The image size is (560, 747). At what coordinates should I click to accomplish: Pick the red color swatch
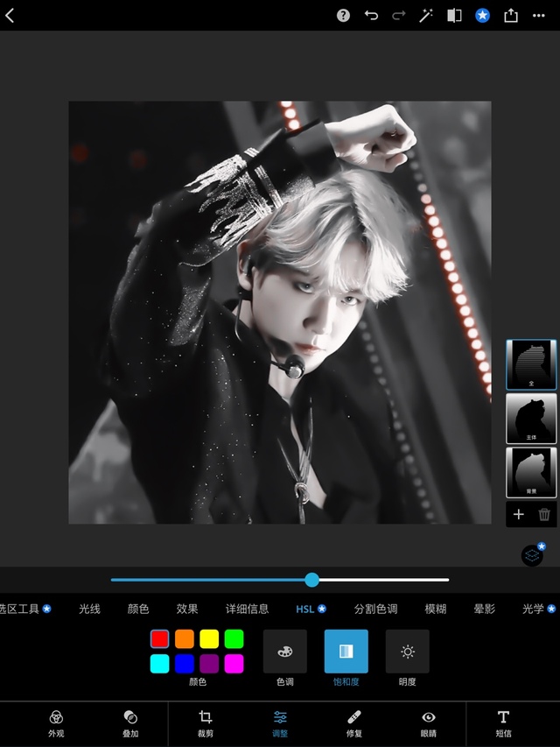pyautogui.click(x=159, y=639)
